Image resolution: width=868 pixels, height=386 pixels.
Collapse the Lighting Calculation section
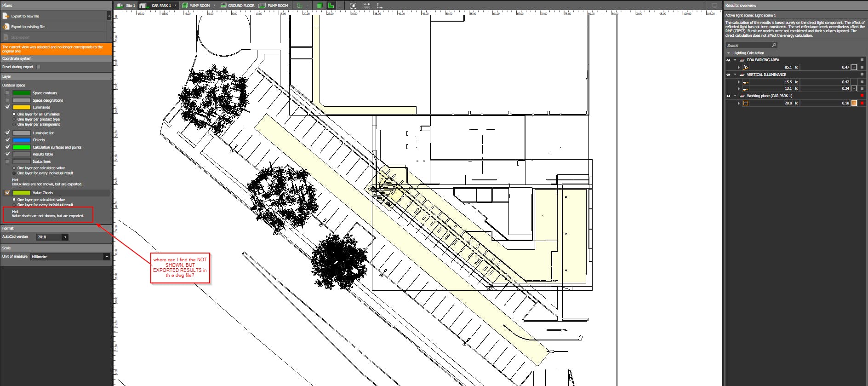pyautogui.click(x=729, y=53)
